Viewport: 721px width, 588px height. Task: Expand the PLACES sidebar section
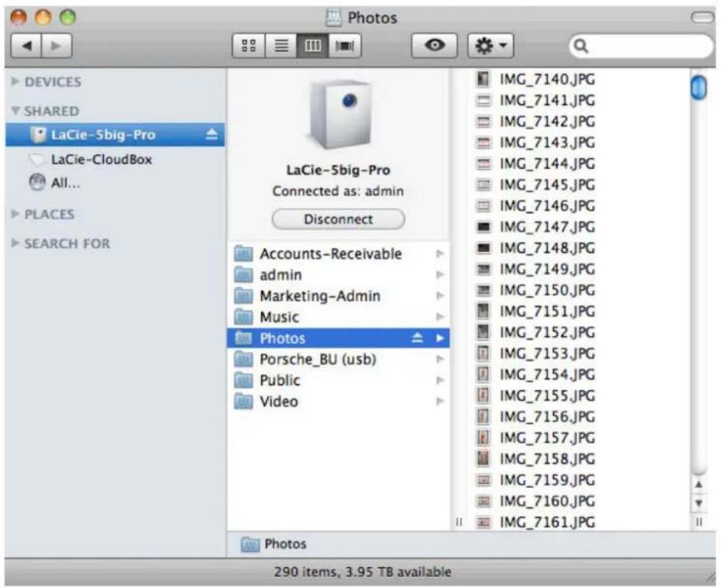[15, 214]
